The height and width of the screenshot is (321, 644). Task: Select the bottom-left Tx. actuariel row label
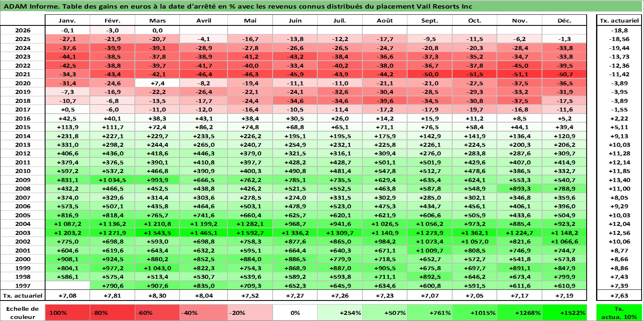click(x=23, y=296)
